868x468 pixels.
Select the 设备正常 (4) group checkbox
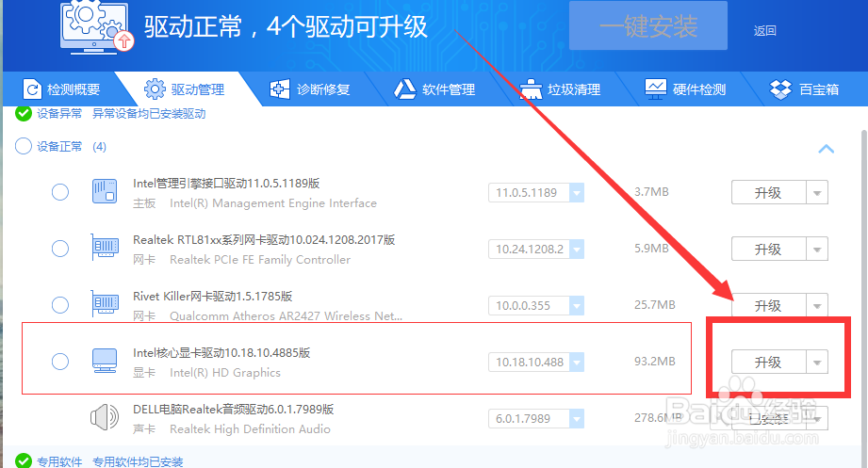click(24, 146)
